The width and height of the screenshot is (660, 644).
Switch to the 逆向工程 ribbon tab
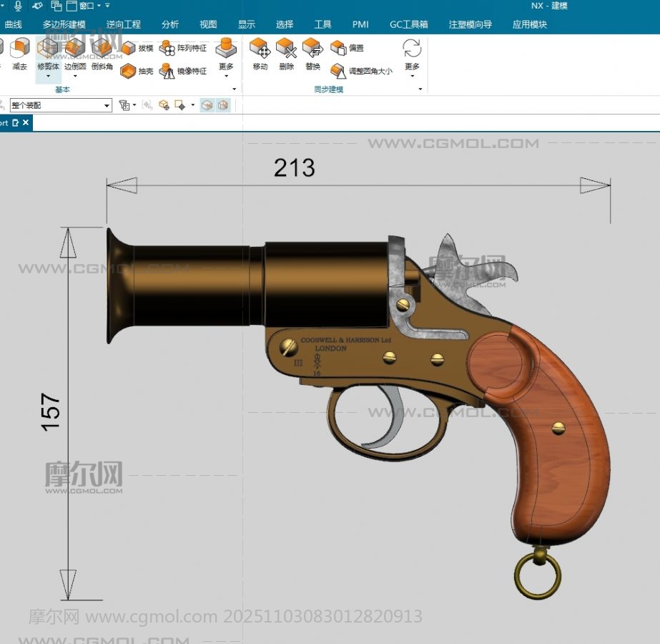pos(124,24)
